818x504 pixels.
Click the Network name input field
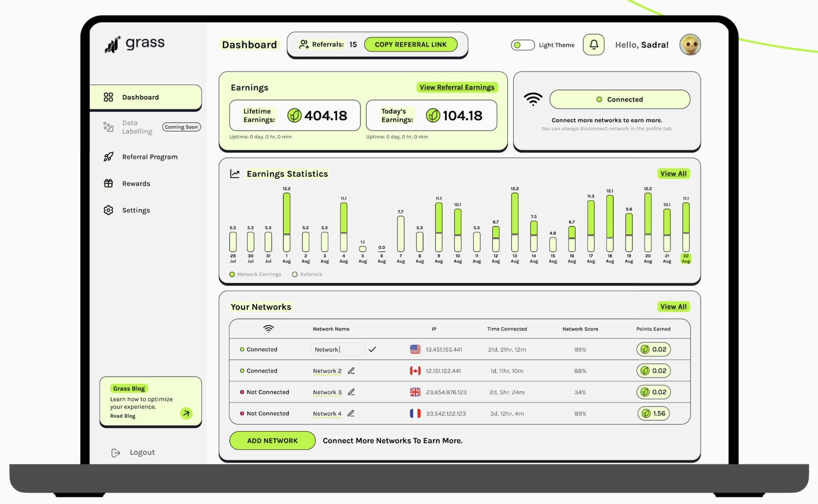pyautogui.click(x=338, y=349)
